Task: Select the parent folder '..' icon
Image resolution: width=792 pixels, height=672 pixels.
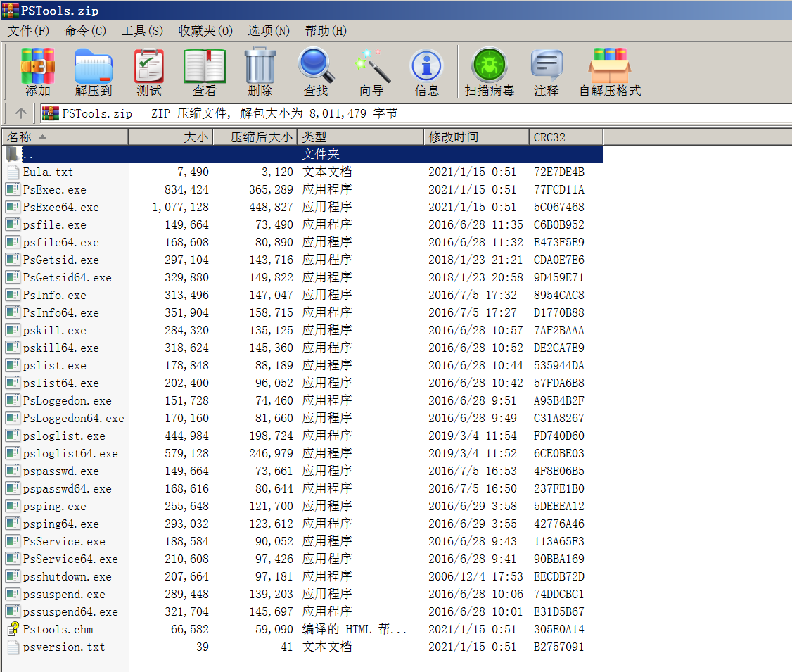Action: pyautogui.click(x=13, y=153)
